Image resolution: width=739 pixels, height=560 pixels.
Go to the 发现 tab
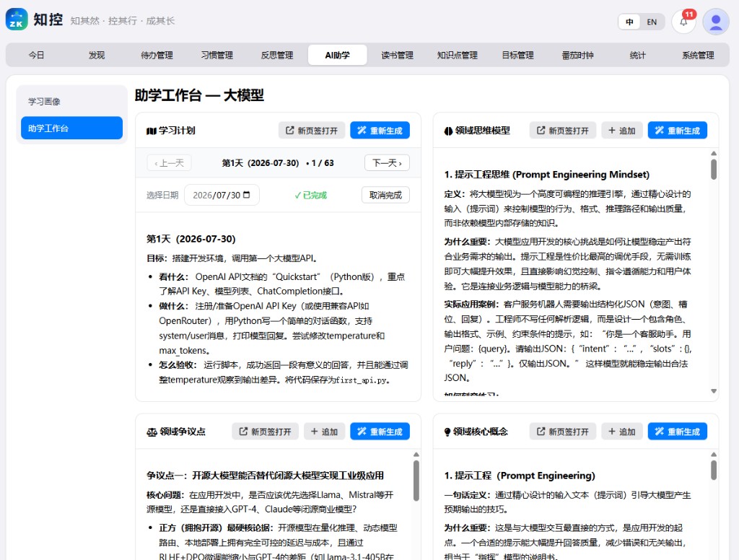97,55
